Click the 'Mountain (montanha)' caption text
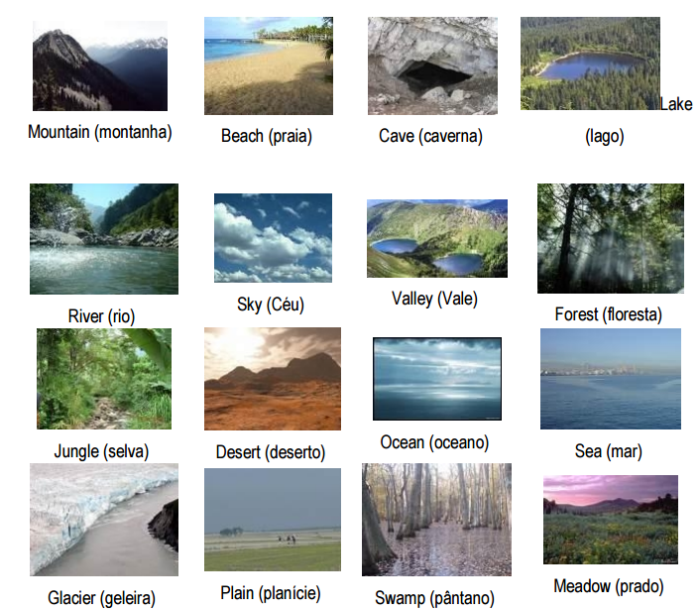Viewport: 700px width, 612px height. 100,132
